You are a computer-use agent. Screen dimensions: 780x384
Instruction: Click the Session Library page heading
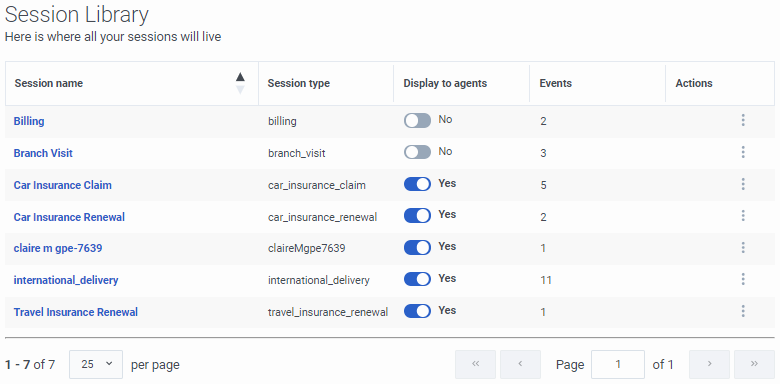click(x=77, y=15)
